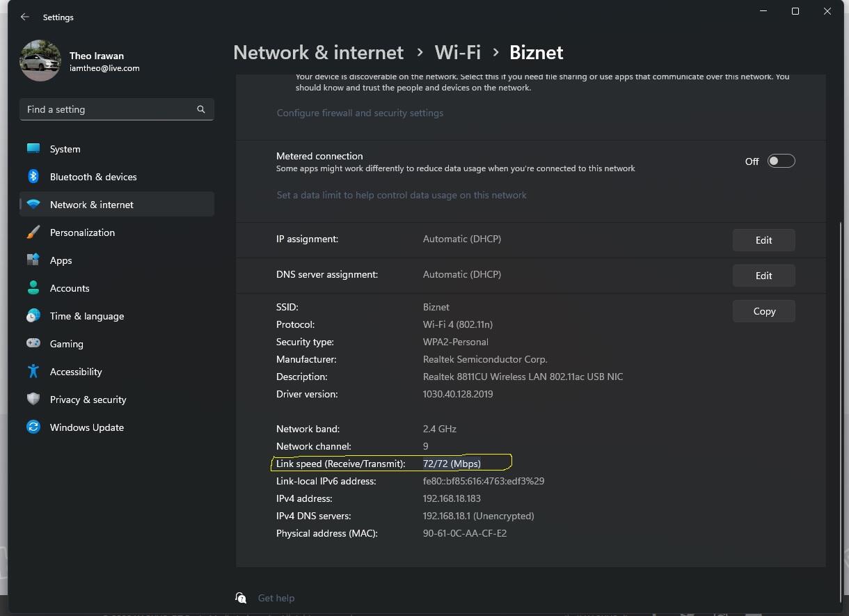Open the Privacy & security page
Viewport: 849px width, 616px height.
[88, 400]
